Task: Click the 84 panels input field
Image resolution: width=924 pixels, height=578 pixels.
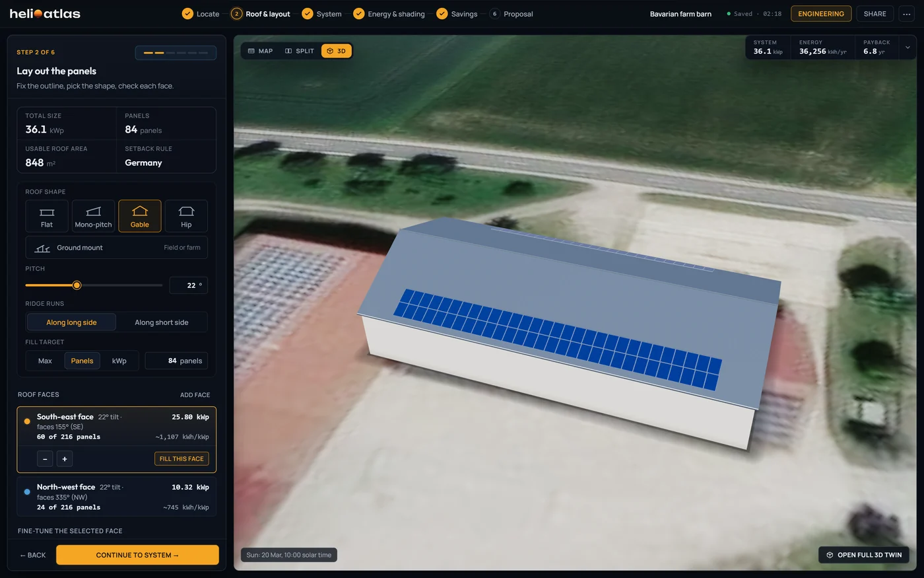Action: (176, 361)
